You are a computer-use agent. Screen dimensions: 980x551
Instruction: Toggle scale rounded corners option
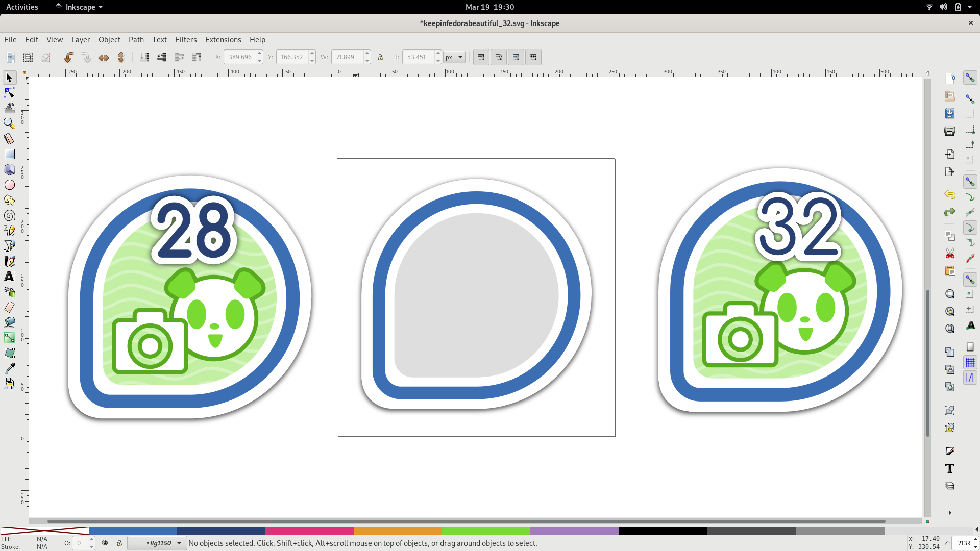click(499, 57)
